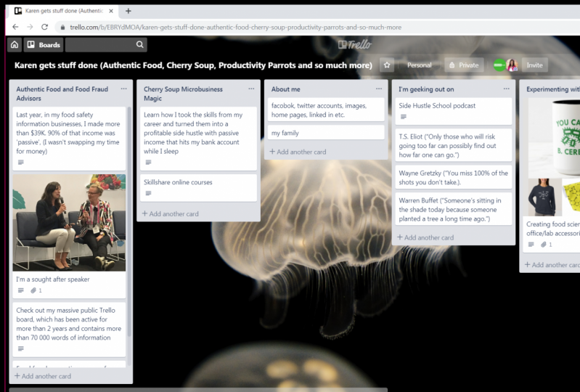Open the speaker photo card cover image

pyautogui.click(x=69, y=223)
